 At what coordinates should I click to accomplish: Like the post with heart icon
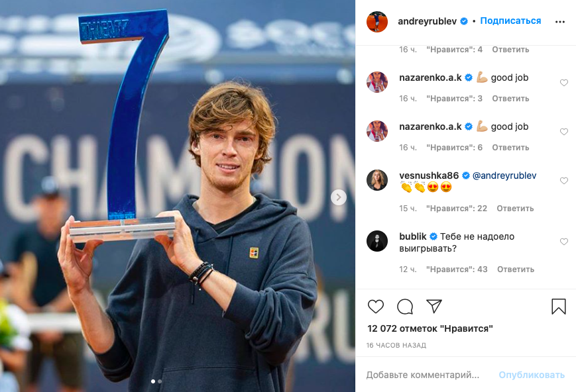pos(375,307)
